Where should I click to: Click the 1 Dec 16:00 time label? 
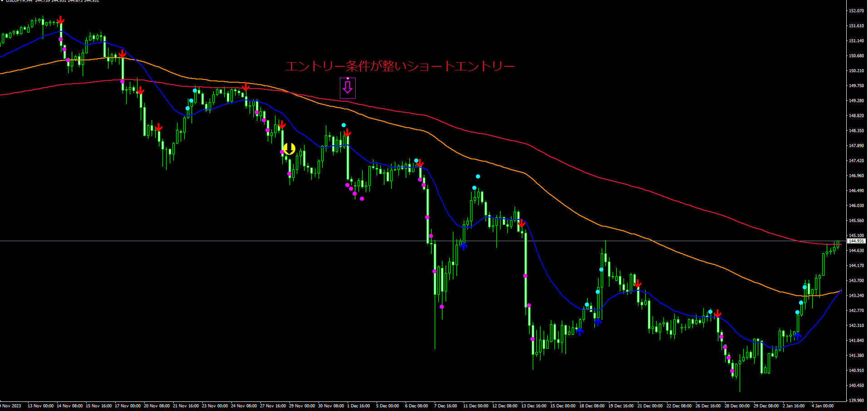pyautogui.click(x=358, y=406)
